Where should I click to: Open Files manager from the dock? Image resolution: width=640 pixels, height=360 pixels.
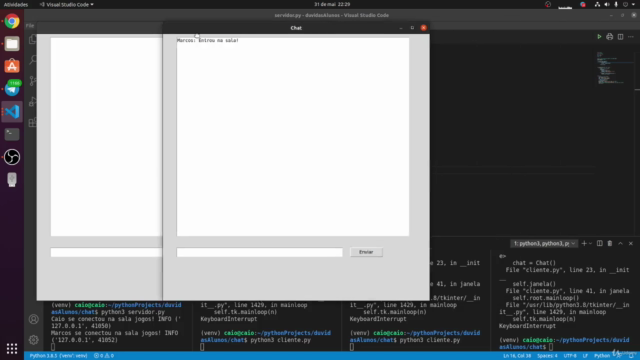12,44
